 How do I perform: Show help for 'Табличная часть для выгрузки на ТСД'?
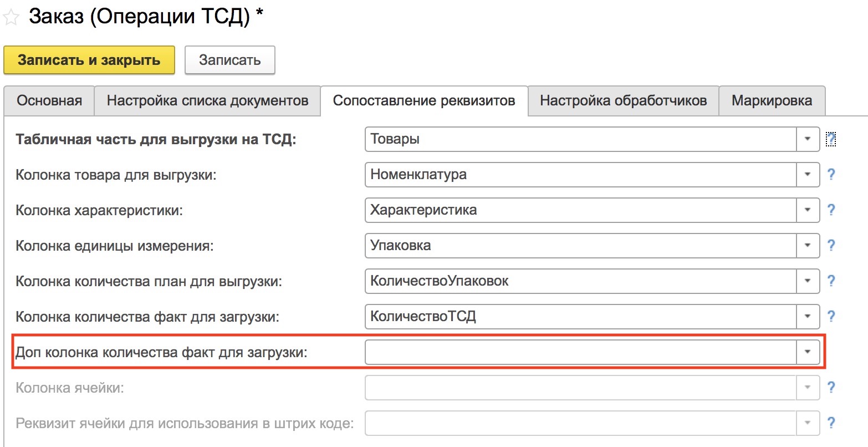click(830, 139)
